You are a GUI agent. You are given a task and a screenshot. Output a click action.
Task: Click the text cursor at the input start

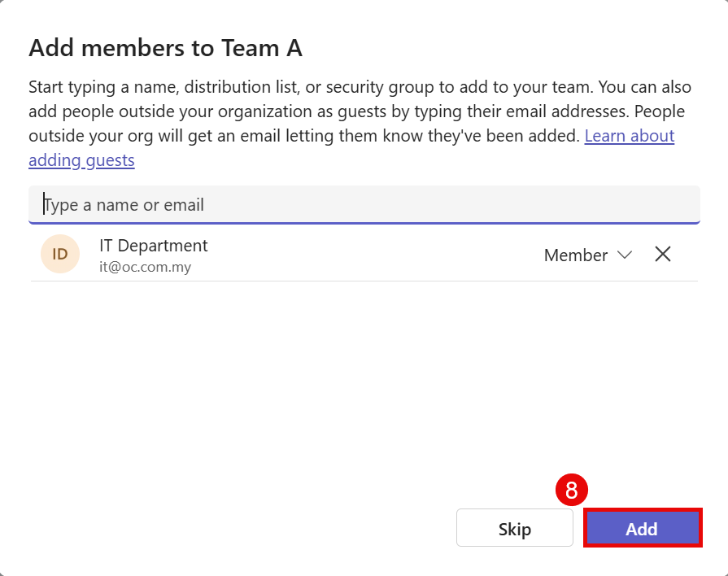[x=44, y=205]
